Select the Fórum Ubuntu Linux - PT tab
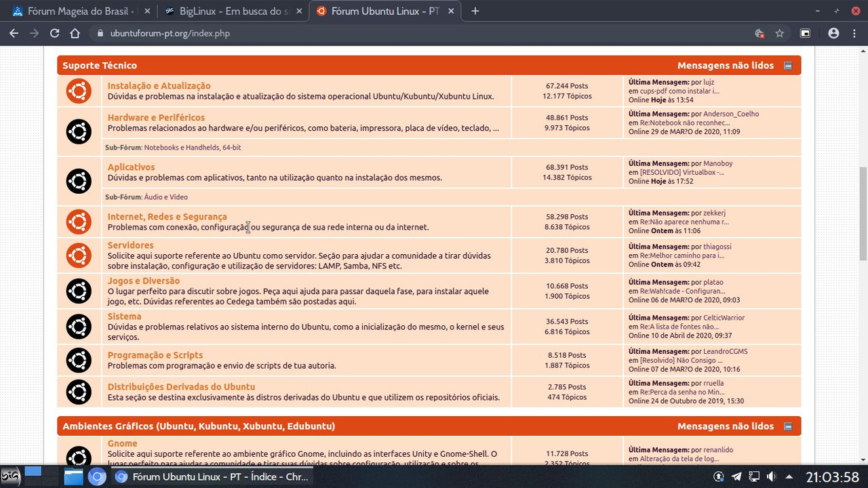The image size is (868, 488). [x=385, y=11]
